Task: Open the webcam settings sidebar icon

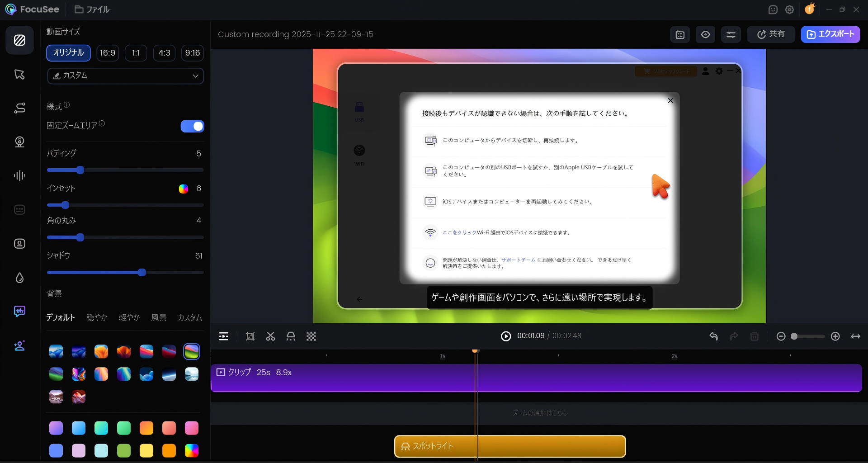Action: tap(19, 142)
